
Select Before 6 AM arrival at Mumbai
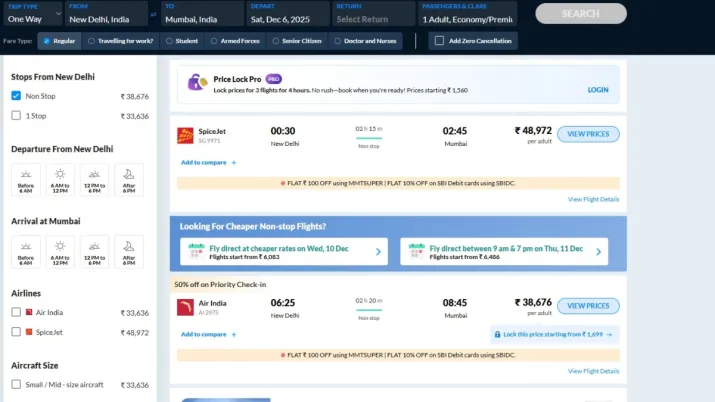point(26,252)
